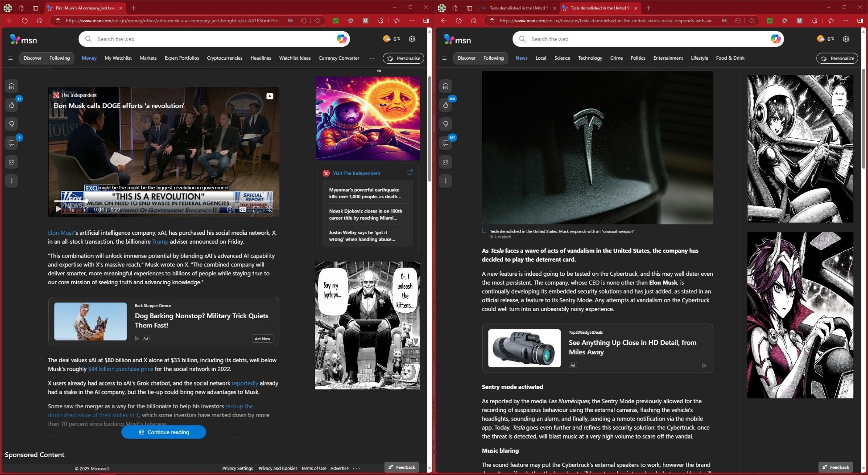The width and height of the screenshot is (868, 475).
Task: Go to the Markets tab
Action: (x=148, y=58)
